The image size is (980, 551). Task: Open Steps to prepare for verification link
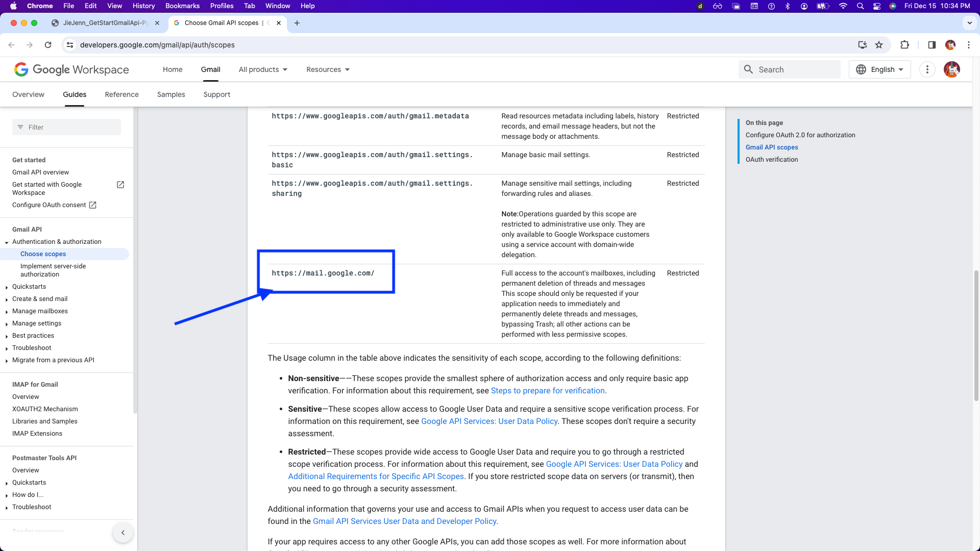[x=548, y=391]
